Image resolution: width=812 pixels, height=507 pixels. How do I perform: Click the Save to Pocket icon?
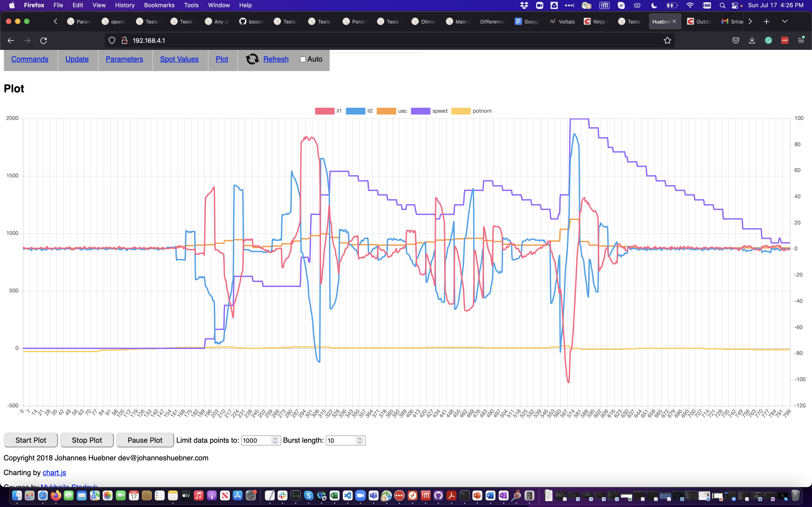(x=736, y=41)
